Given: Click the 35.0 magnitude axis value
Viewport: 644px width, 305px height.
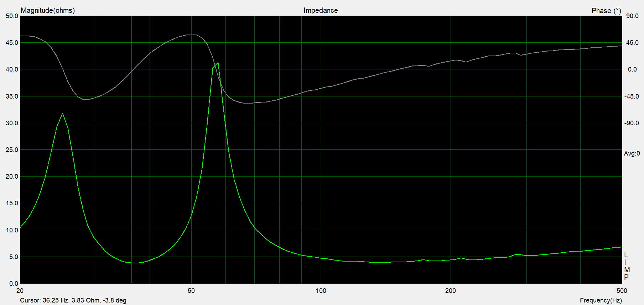Looking at the screenshot, I should [x=12, y=96].
